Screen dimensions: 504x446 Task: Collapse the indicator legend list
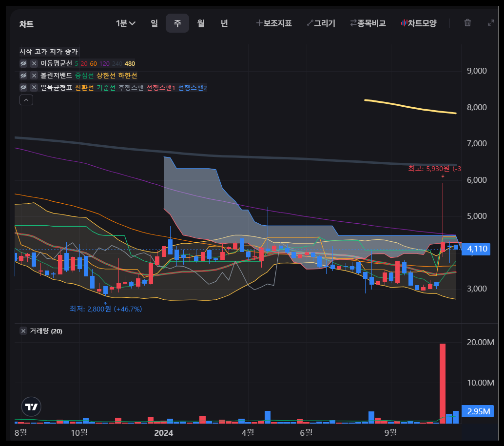tap(26, 100)
